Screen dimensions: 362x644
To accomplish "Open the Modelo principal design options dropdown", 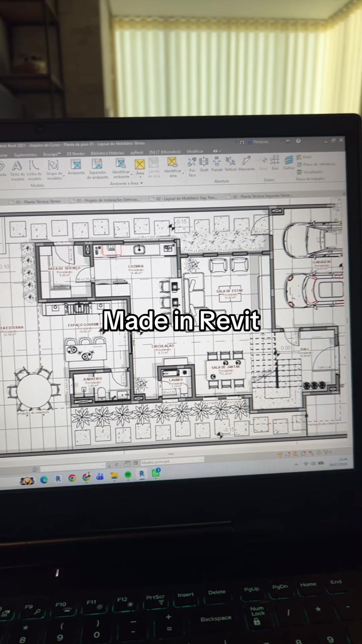I will (172, 462).
